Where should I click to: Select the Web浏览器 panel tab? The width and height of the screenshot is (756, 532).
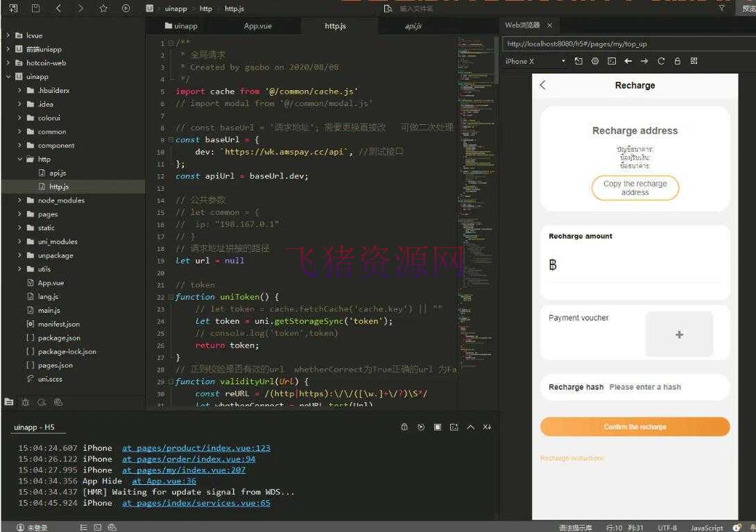[522, 25]
